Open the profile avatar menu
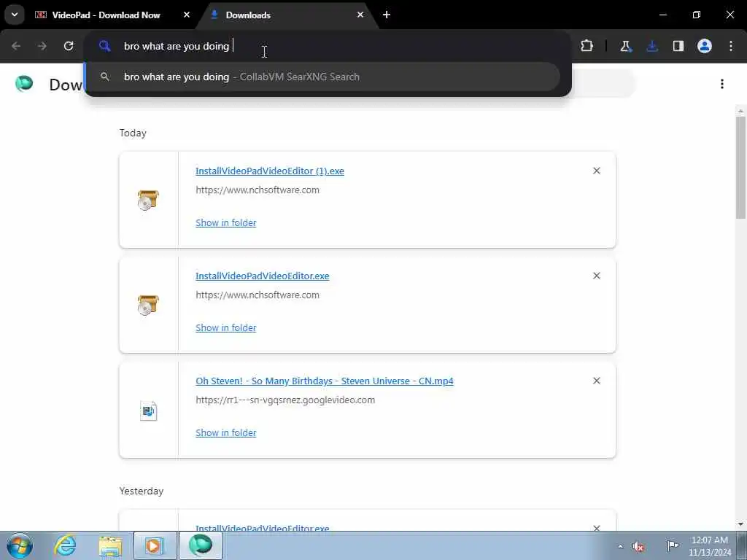Screen dimensions: 747x560 point(704,46)
